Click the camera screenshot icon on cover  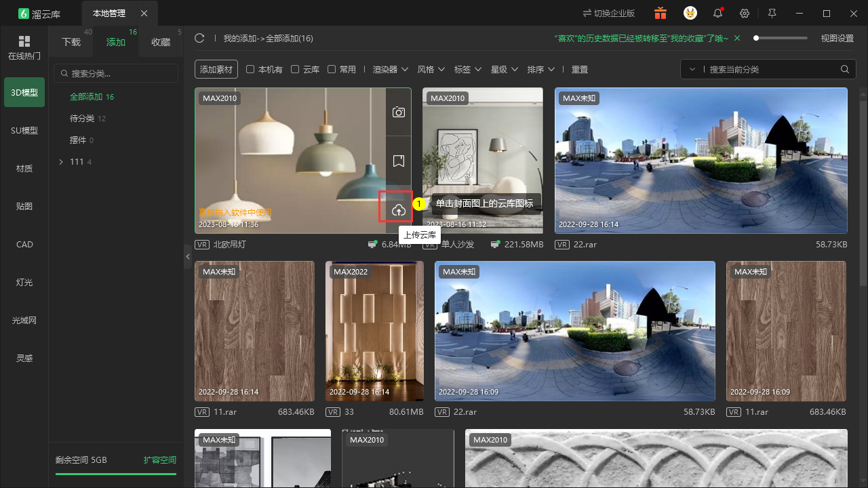[399, 112]
